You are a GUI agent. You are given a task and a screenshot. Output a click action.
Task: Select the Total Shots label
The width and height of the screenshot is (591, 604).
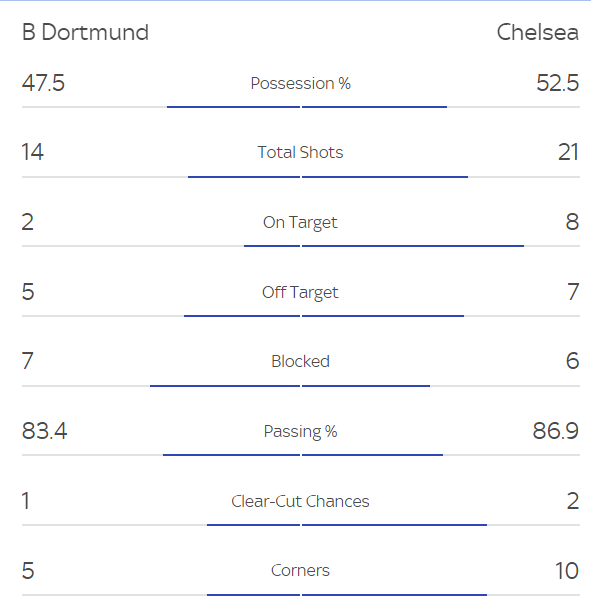tap(301, 152)
